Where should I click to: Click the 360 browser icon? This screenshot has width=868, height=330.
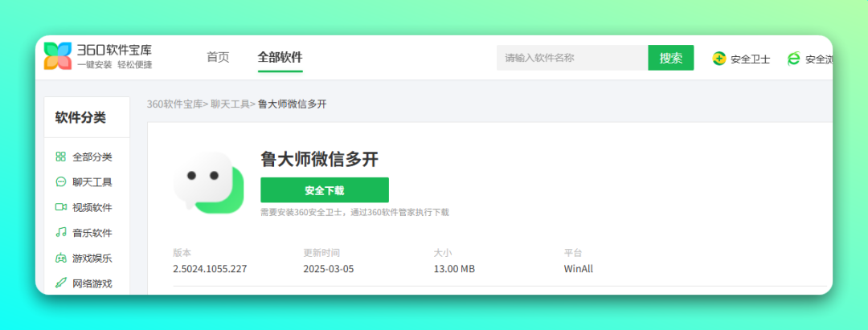pyautogui.click(x=794, y=58)
